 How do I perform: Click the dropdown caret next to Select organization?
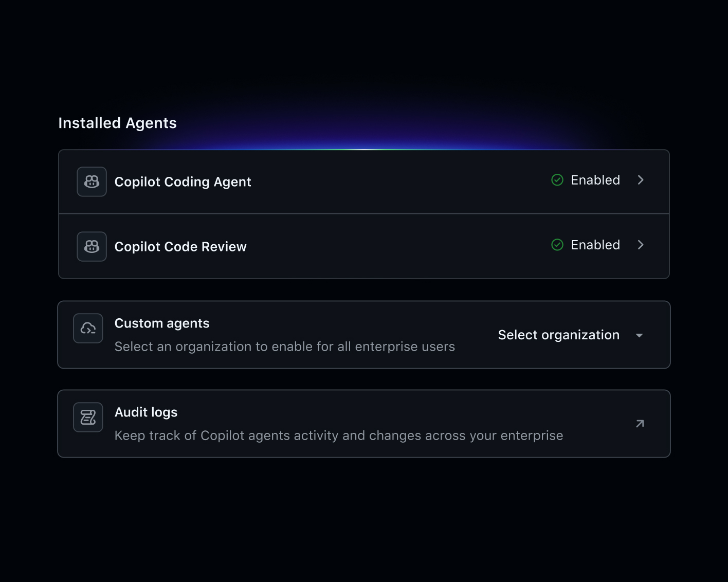click(x=639, y=335)
